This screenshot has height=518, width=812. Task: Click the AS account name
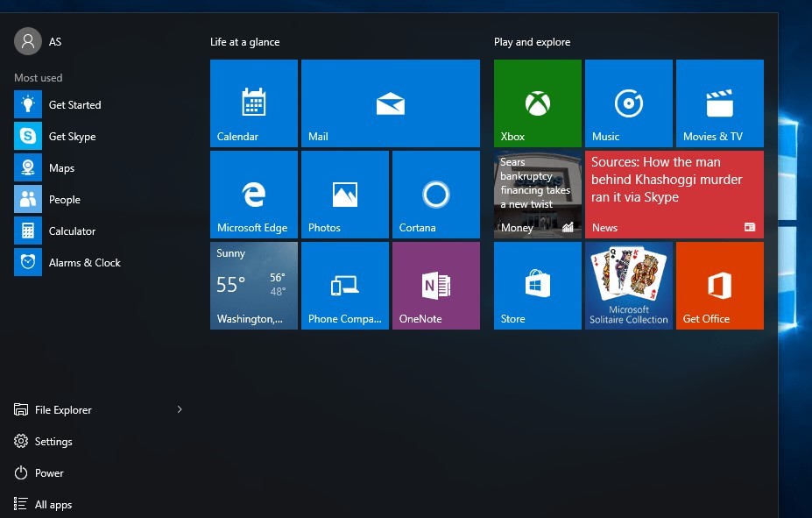[55, 42]
